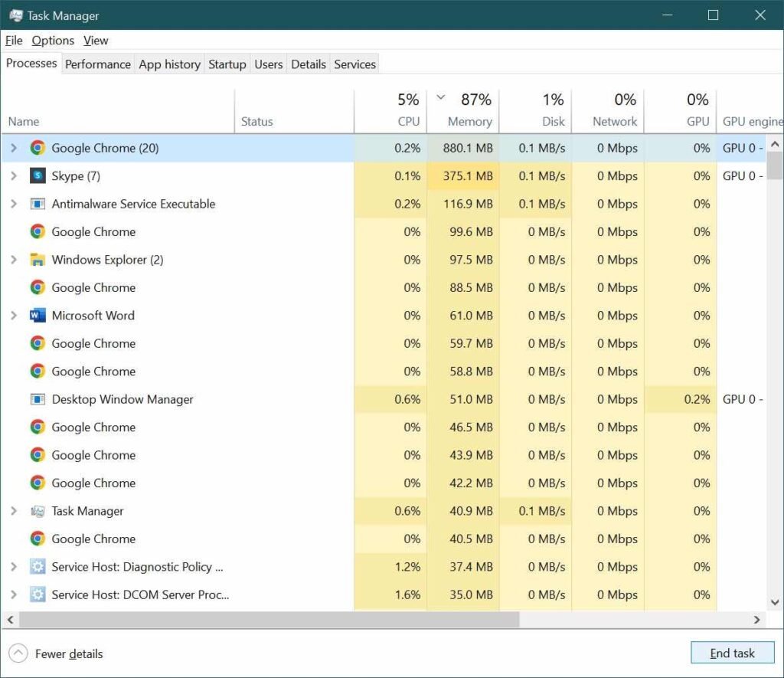784x678 pixels.
Task: Click the horizontal scrollbar thumb
Action: 269,620
